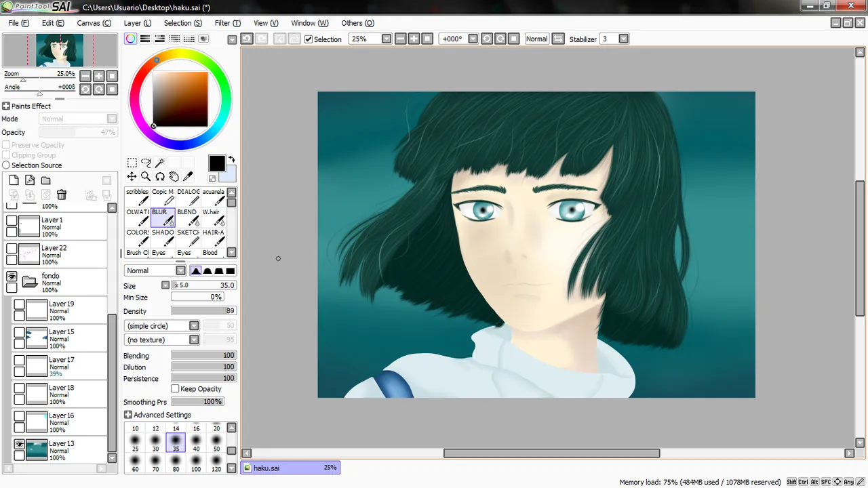Click the Normal view mode button

coord(536,39)
